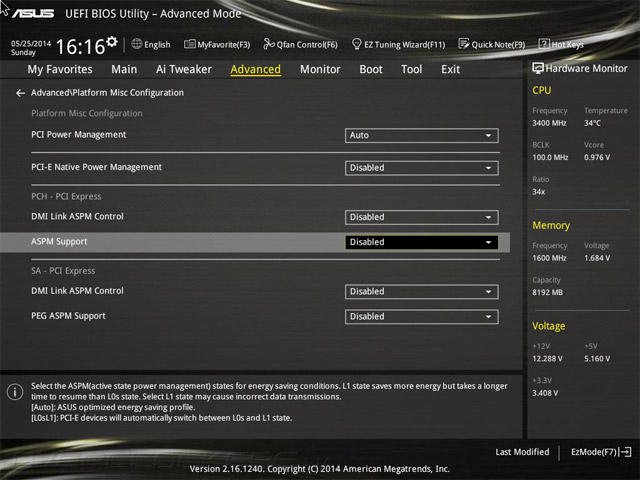Click the 16:16 clock time

(80, 47)
